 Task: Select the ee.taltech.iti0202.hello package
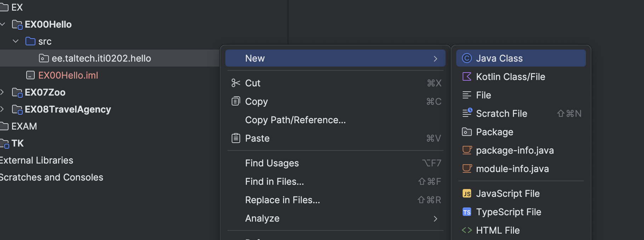[101, 58]
